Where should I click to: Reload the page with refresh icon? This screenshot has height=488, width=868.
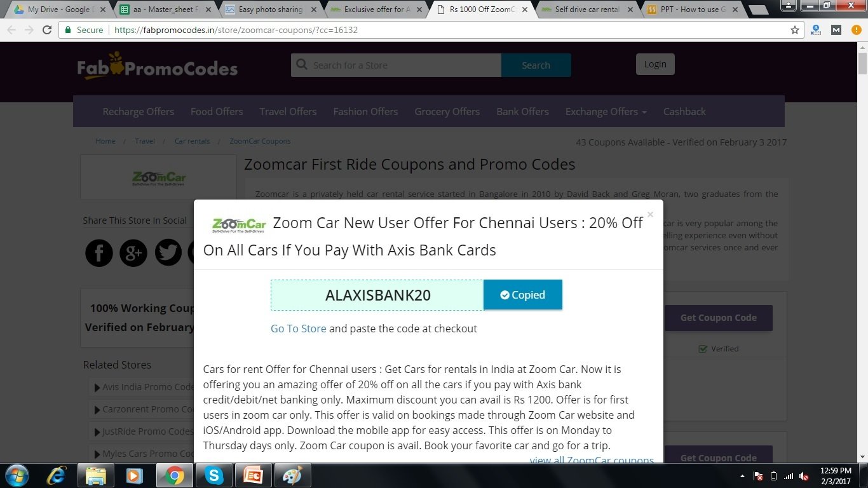click(x=46, y=30)
